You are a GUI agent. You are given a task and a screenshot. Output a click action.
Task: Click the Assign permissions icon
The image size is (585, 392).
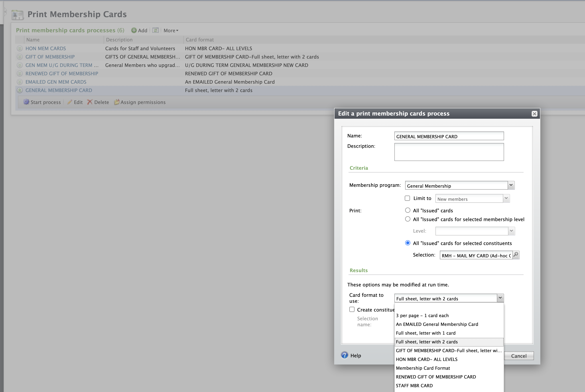[117, 102]
